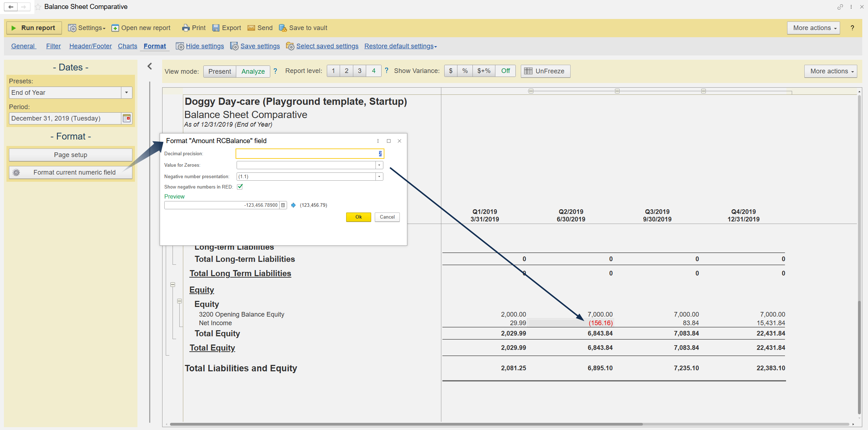Click the Send envelope icon
This screenshot has height=430, width=868.
pos(251,28)
